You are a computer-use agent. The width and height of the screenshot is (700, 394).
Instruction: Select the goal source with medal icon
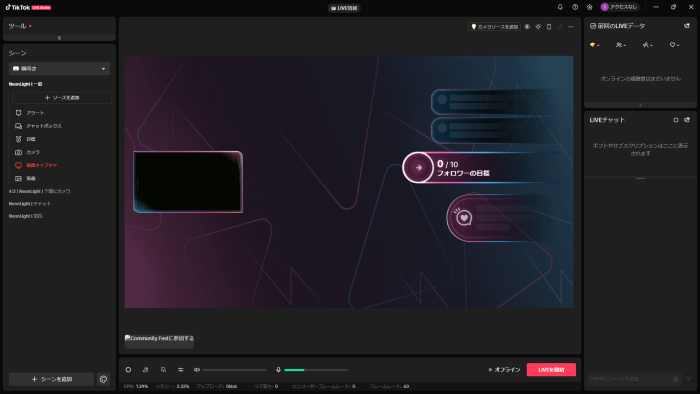coord(30,139)
